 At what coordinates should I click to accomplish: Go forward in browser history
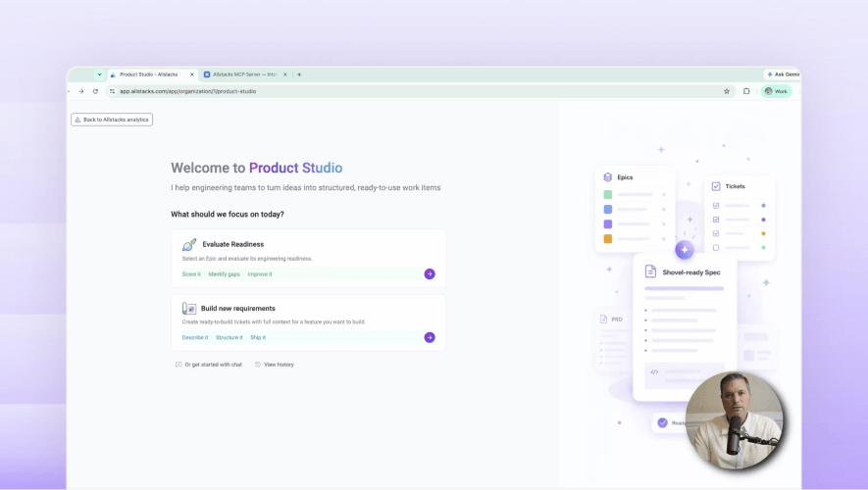click(x=80, y=91)
